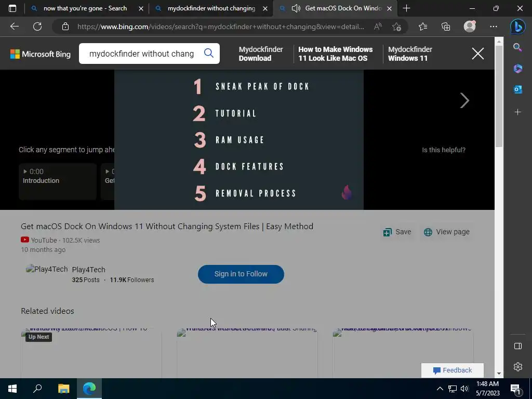Add this page to favorites star icon

pyautogui.click(x=396, y=27)
